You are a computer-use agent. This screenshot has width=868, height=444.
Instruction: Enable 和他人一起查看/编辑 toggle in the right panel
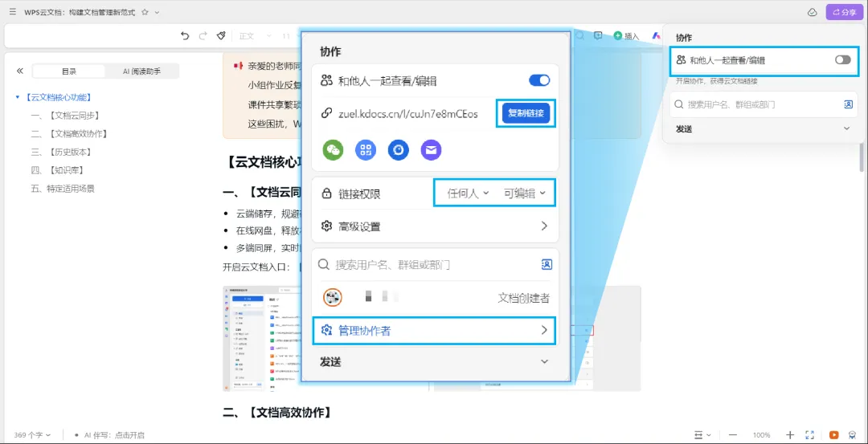tap(842, 59)
